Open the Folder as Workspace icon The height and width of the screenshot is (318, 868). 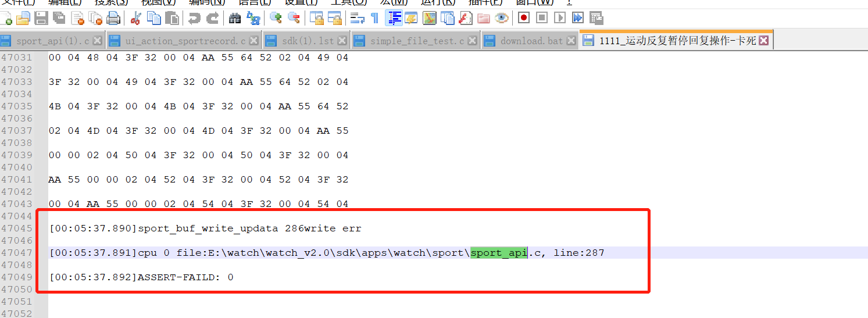click(484, 19)
